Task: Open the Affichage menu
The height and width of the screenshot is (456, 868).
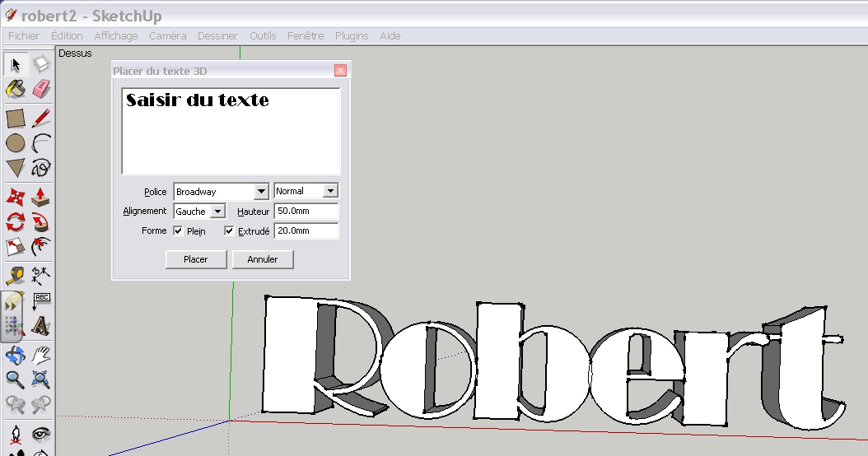Action: click(x=116, y=36)
